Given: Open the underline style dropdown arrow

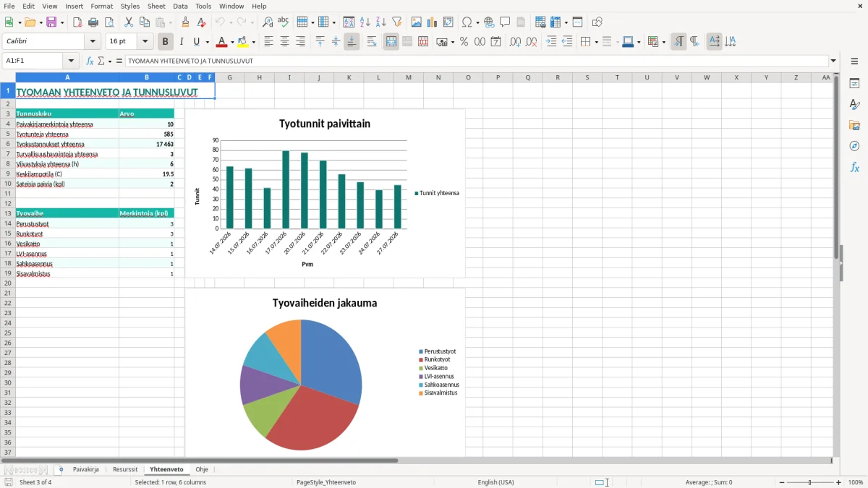Looking at the screenshot, I should [x=207, y=42].
